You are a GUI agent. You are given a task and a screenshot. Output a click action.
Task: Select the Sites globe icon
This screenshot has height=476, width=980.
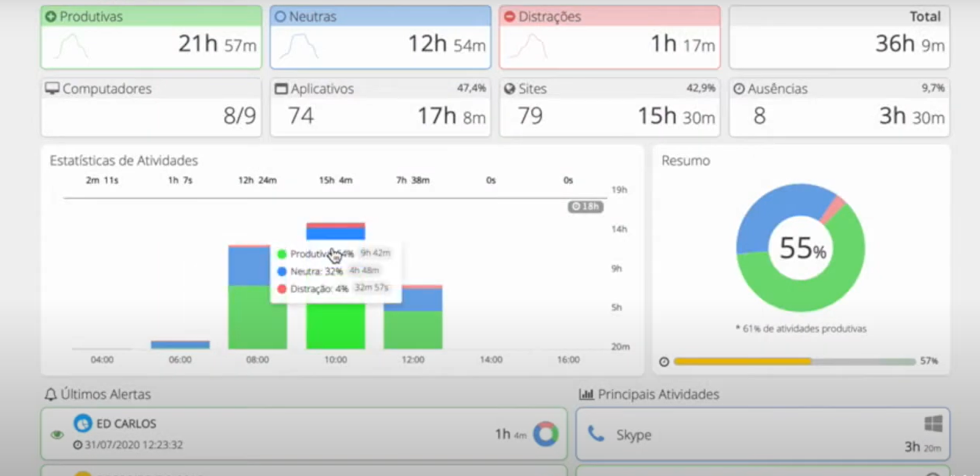click(x=510, y=88)
